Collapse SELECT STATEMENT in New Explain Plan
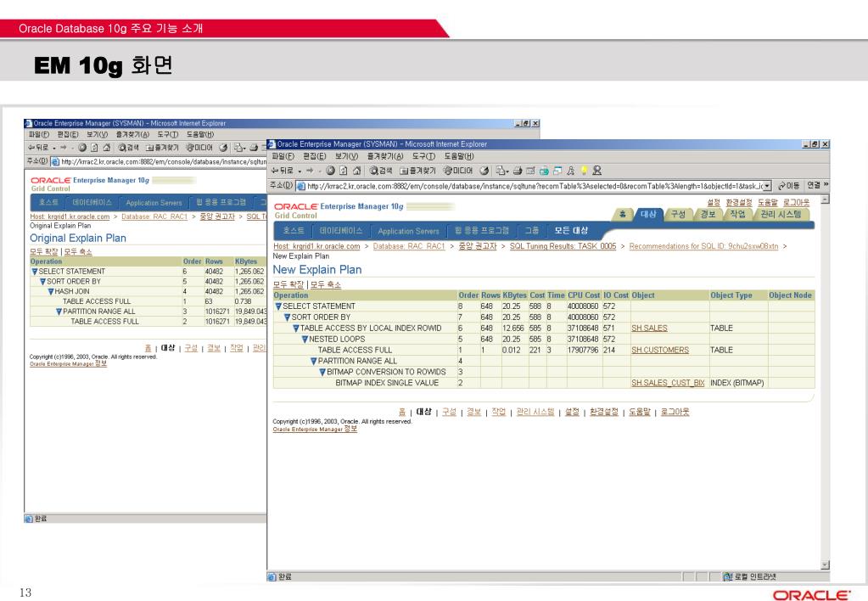868x601 pixels. (278, 306)
